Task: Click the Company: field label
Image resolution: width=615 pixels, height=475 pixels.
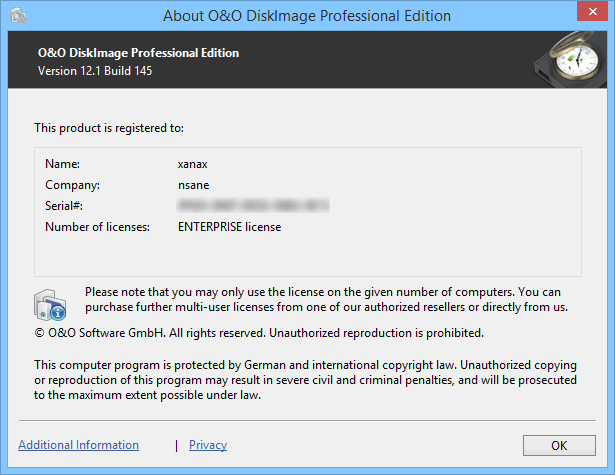Action: [73, 185]
